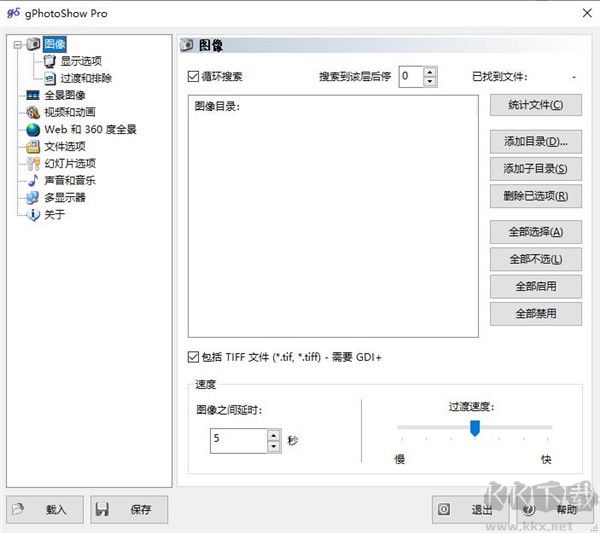Click the 幻灯片选项 tools icon
Image resolution: width=600 pixels, height=533 pixels.
pos(33,163)
